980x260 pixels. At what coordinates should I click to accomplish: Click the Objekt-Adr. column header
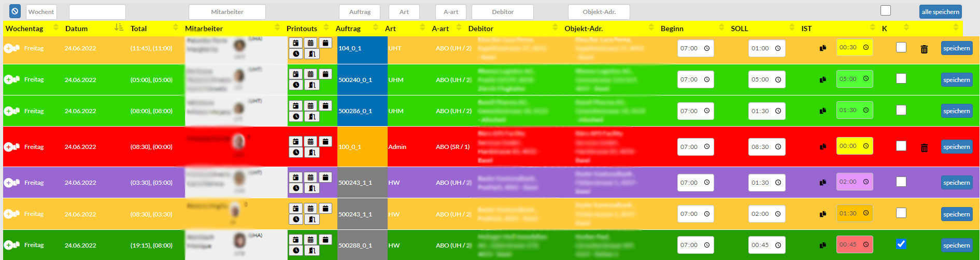click(584, 29)
